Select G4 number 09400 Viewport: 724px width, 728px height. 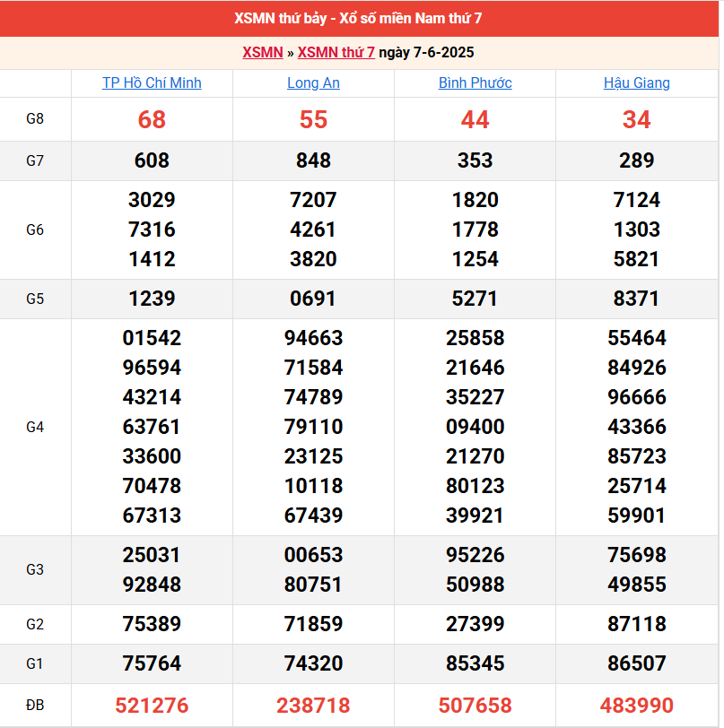475,427
